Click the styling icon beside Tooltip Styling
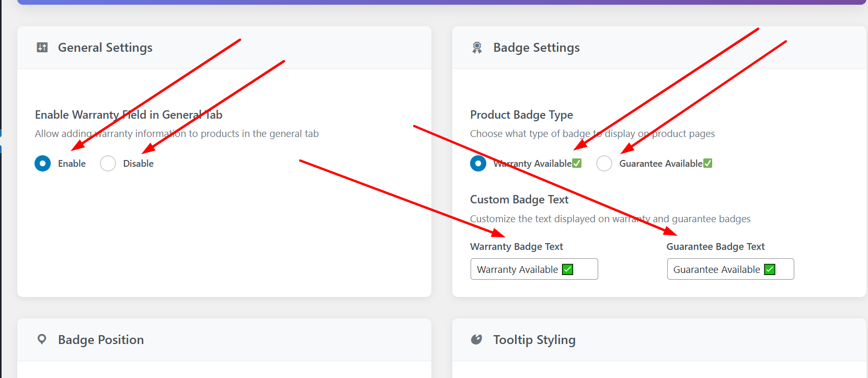The image size is (868, 378). click(x=476, y=339)
